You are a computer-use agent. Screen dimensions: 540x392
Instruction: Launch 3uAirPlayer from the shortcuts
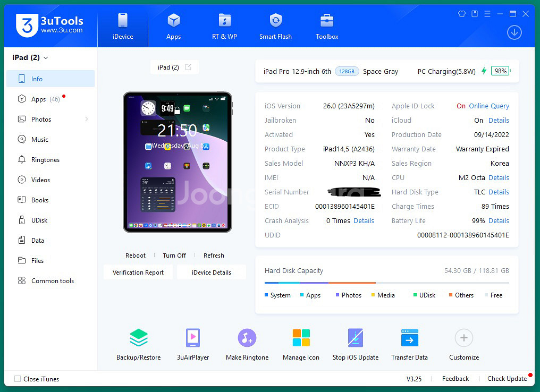(193, 338)
